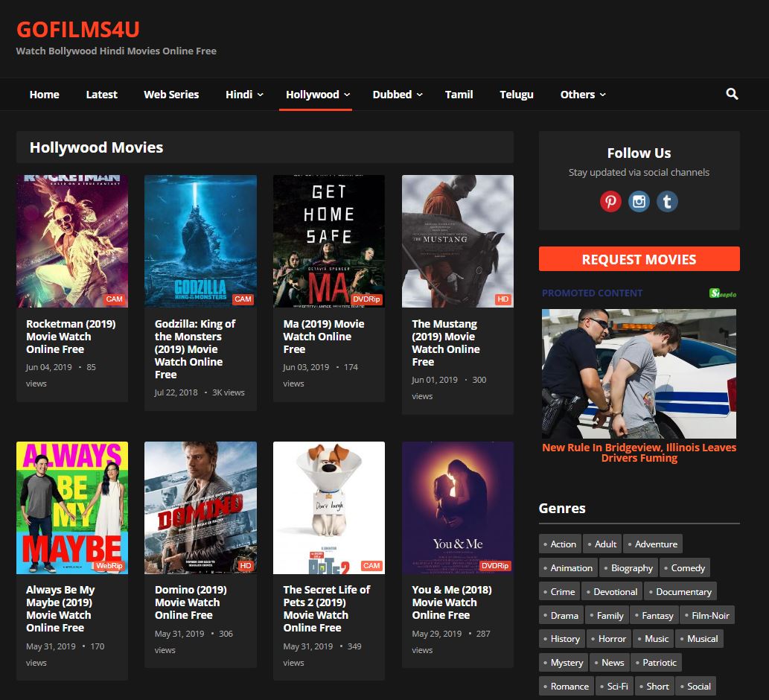Go to the Web Series menu item
769x700 pixels.
[171, 95]
